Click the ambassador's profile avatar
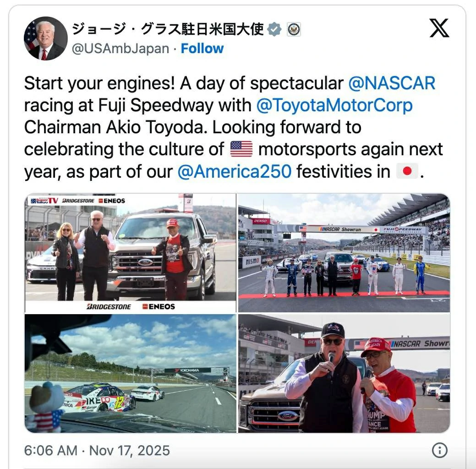 click(x=45, y=38)
